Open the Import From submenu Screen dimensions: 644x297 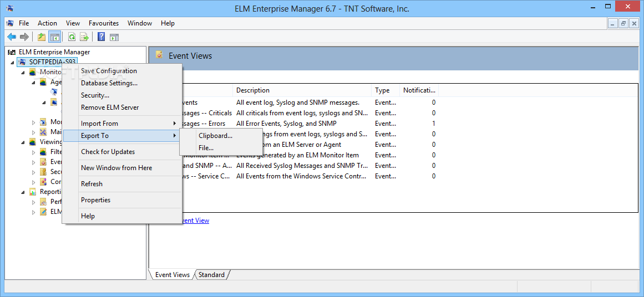point(121,124)
